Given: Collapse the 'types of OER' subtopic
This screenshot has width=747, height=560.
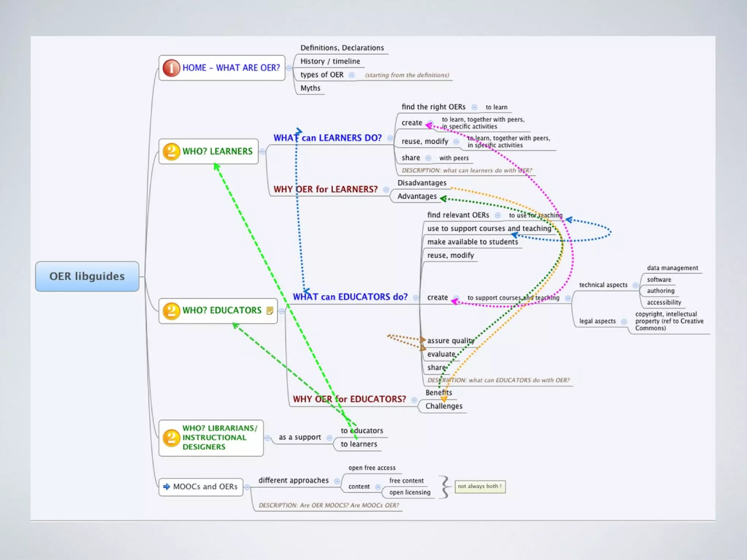Looking at the screenshot, I should tap(352, 75).
